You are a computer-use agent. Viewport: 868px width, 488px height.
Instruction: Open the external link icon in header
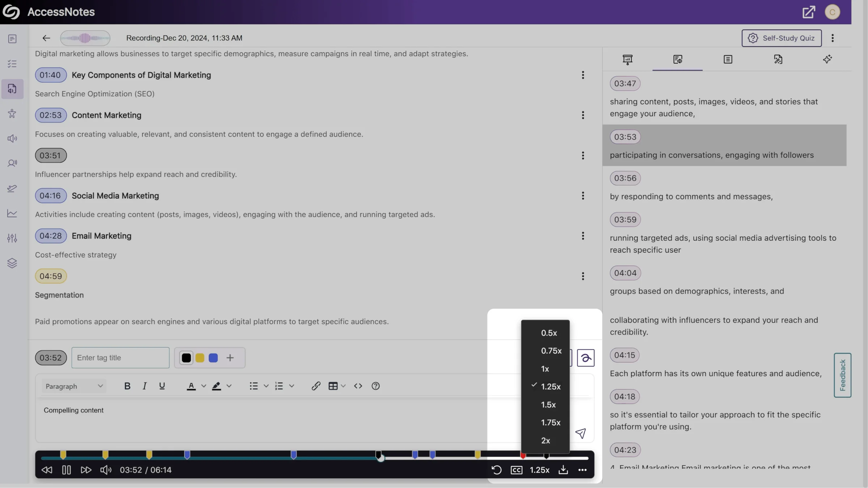809,12
